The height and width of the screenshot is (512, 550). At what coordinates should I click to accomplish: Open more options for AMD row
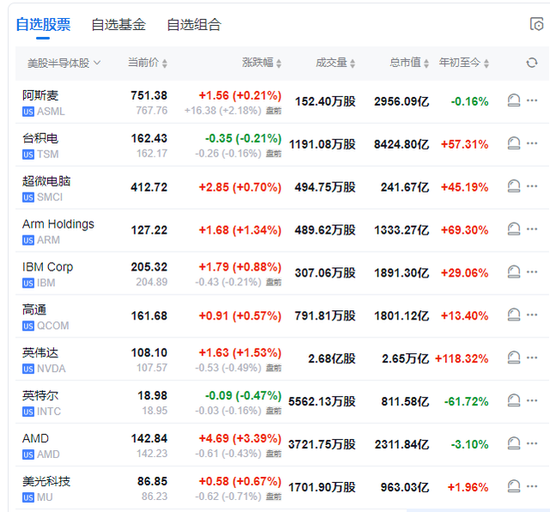point(532,443)
